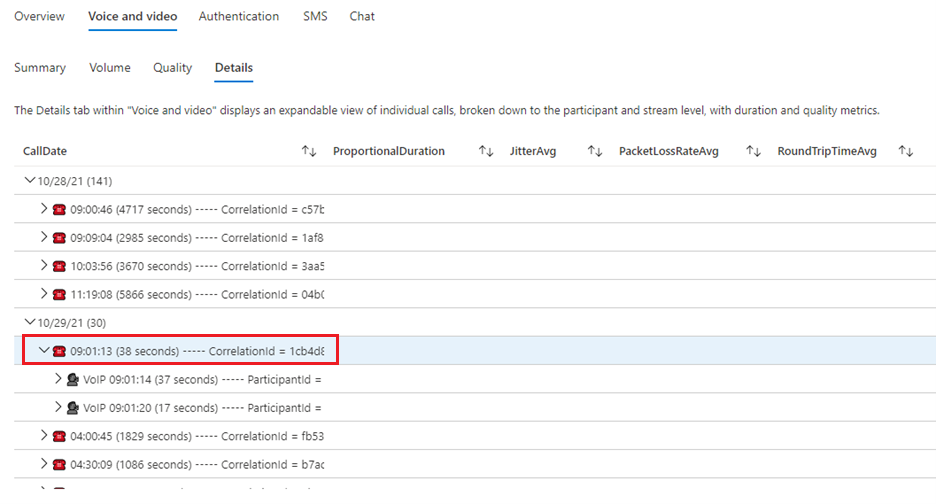Screen dimensions: 936x504
Task: Expand the 10:03:56 call row chevron
Action: (x=44, y=265)
